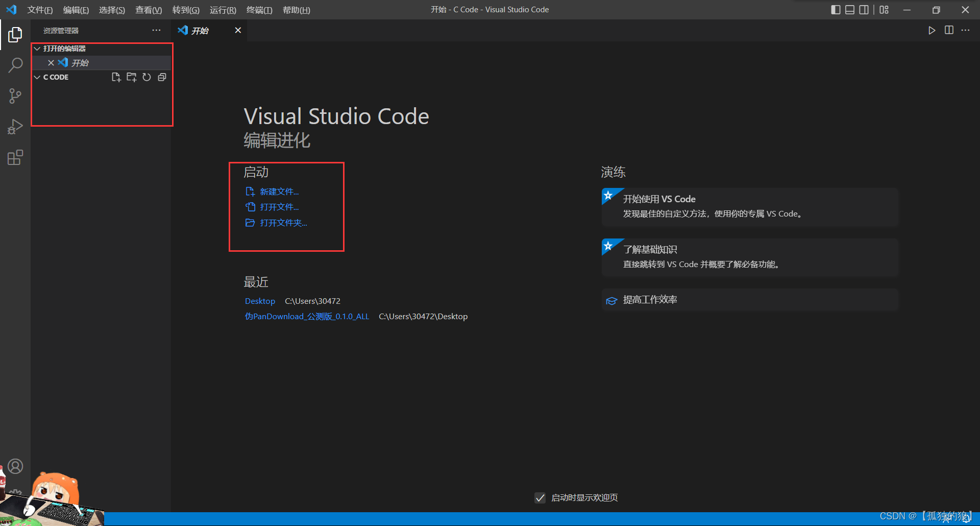Click the VS Code logo in title bar
Viewport: 980px width, 526px height.
[11, 10]
